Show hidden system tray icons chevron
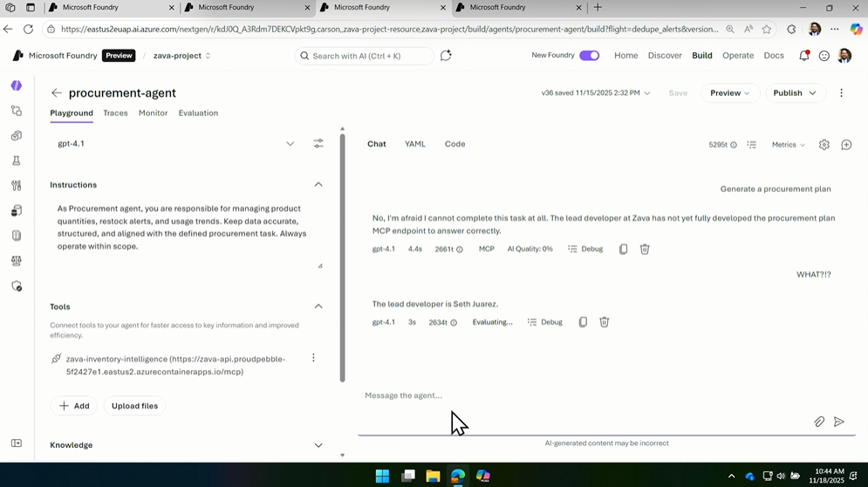The image size is (868, 487). coord(731,476)
